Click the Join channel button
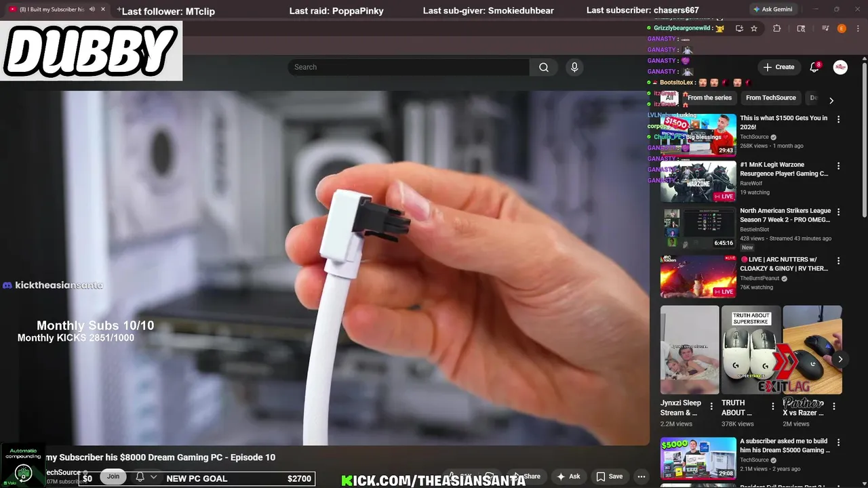Image resolution: width=868 pixels, height=488 pixels. [113, 476]
